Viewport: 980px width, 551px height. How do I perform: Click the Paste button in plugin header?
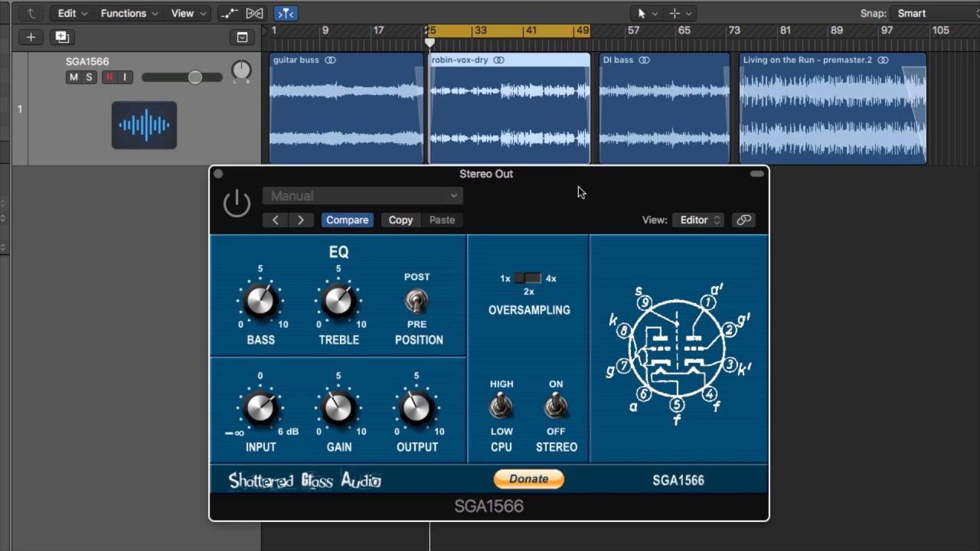coord(442,220)
